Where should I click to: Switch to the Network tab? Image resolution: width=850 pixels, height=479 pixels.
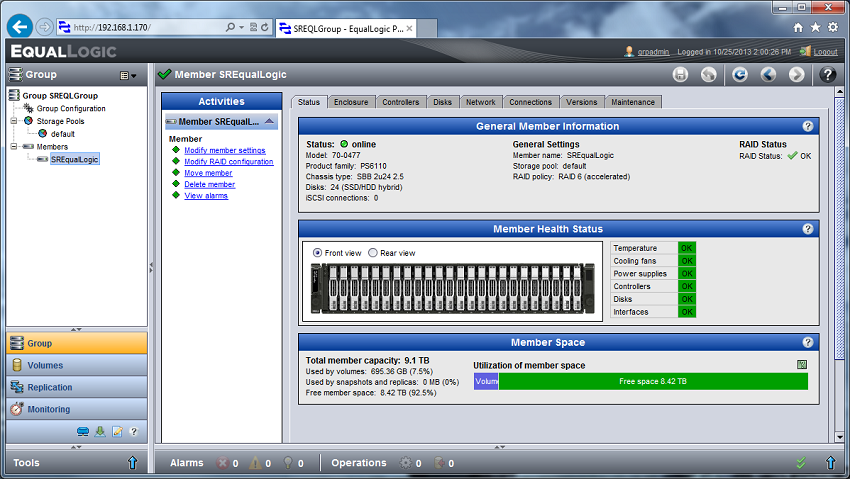[x=480, y=102]
